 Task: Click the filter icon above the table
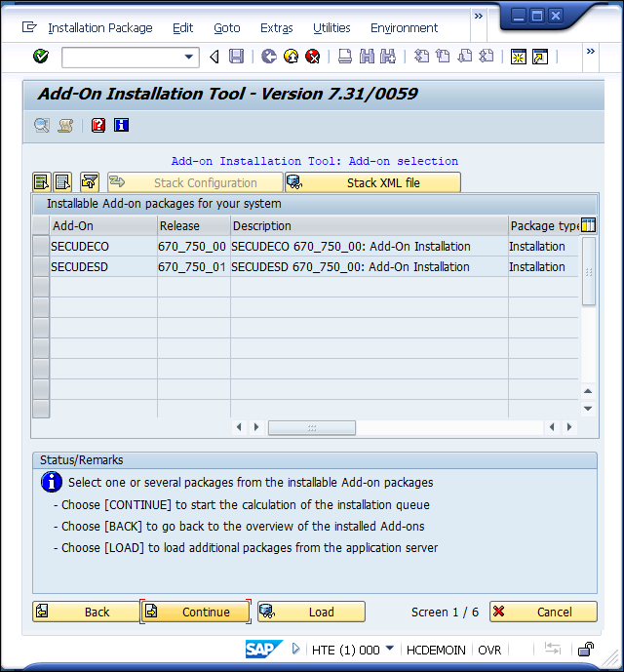pyautogui.click(x=90, y=182)
